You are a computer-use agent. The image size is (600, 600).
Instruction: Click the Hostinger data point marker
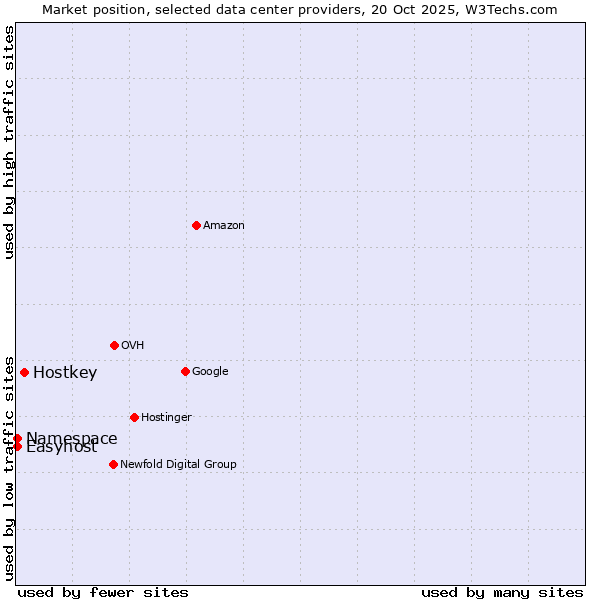pos(134,417)
